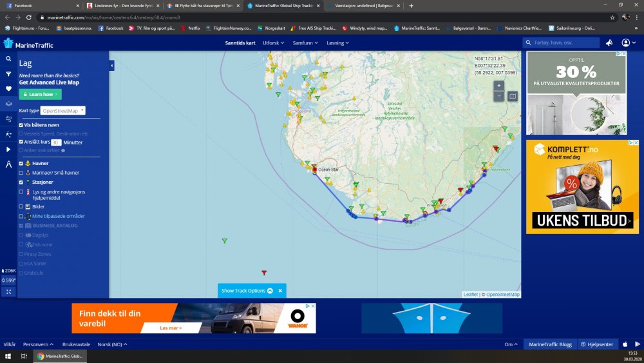Zoom out on the map
644x363 pixels.
click(x=498, y=96)
